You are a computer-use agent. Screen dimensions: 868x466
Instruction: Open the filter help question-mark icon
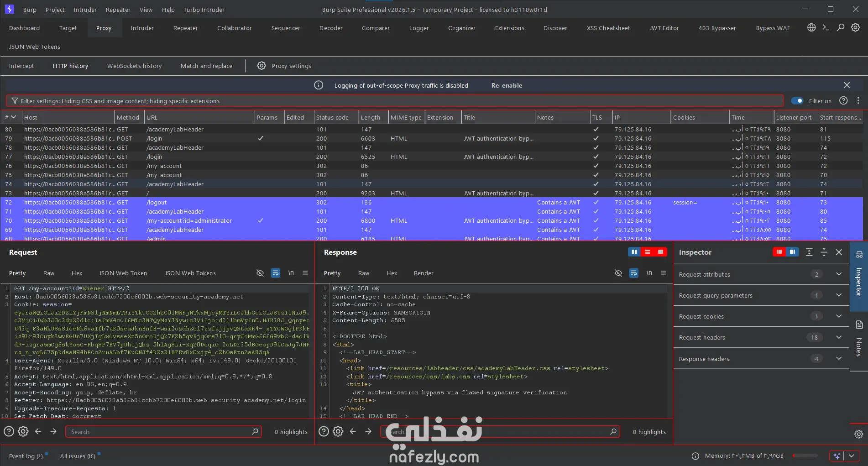pyautogui.click(x=843, y=101)
